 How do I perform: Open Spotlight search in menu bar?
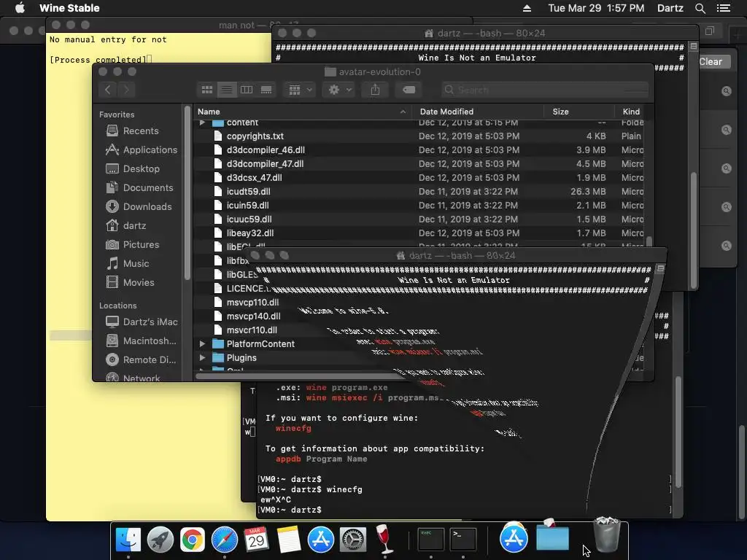pos(700,8)
